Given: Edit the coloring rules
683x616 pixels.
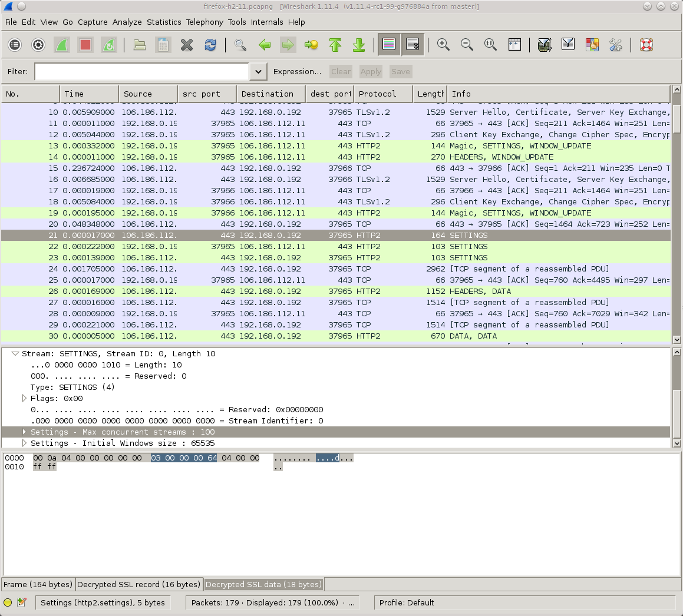Looking at the screenshot, I should pos(592,44).
